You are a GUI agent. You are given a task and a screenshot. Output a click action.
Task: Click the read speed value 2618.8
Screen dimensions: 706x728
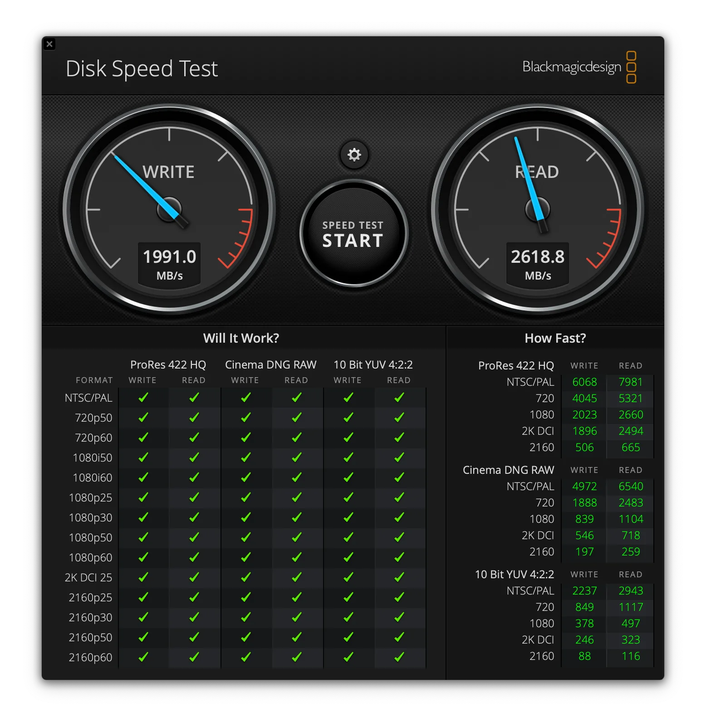tap(538, 257)
